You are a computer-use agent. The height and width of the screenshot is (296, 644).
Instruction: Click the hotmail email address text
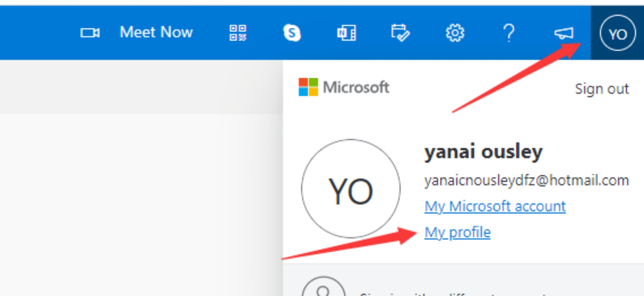[526, 180]
